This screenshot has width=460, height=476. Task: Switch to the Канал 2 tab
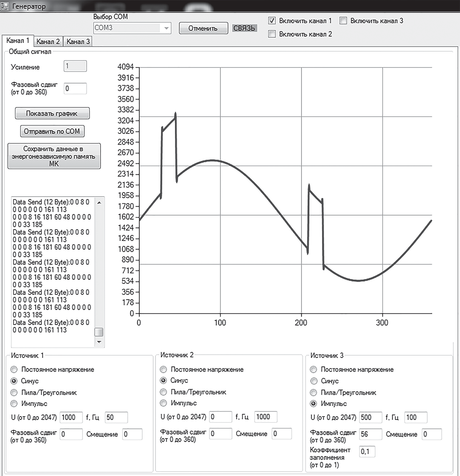pos(48,42)
